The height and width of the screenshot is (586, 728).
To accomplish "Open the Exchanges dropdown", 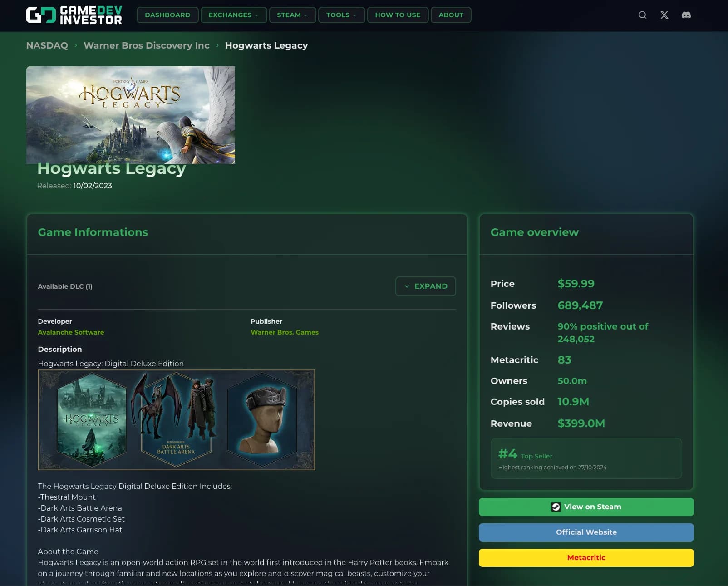I will pos(233,15).
